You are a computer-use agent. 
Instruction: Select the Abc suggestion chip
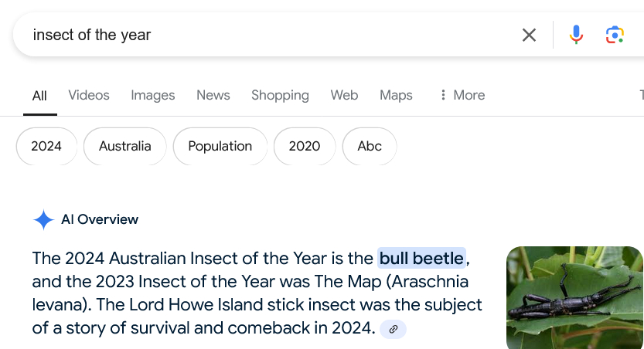point(370,146)
